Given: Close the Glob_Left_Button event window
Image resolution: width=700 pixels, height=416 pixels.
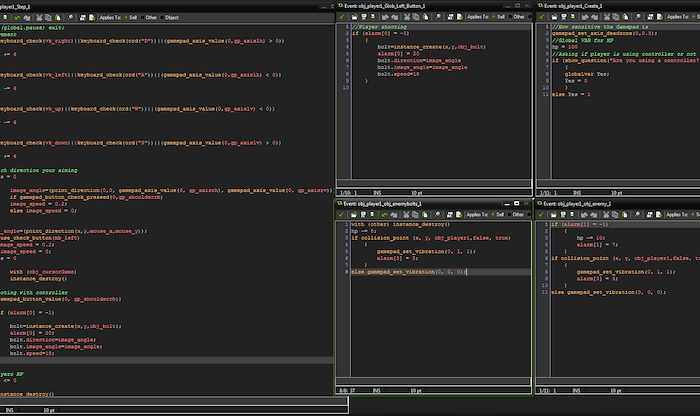Looking at the screenshot, I should (x=527, y=6).
